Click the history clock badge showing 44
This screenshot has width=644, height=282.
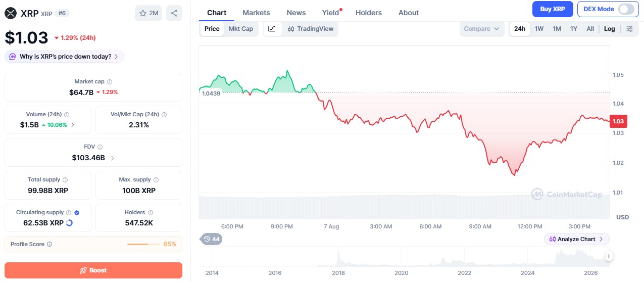pos(212,239)
